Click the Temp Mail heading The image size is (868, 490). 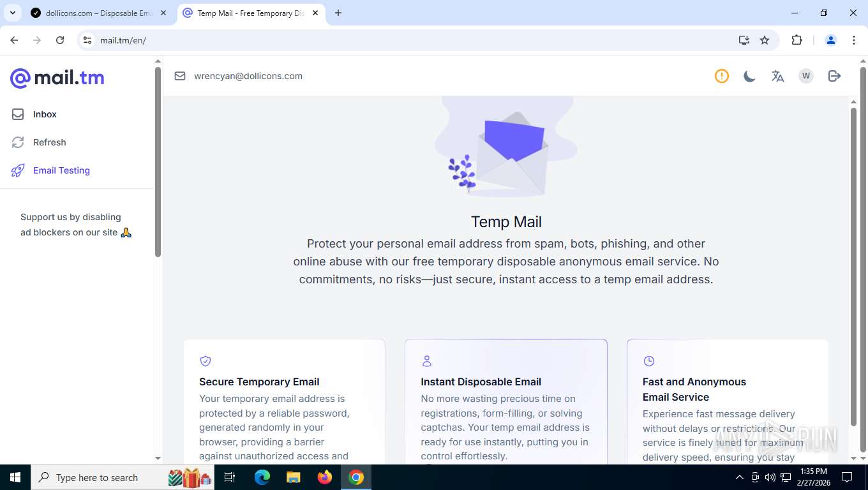pyautogui.click(x=506, y=222)
